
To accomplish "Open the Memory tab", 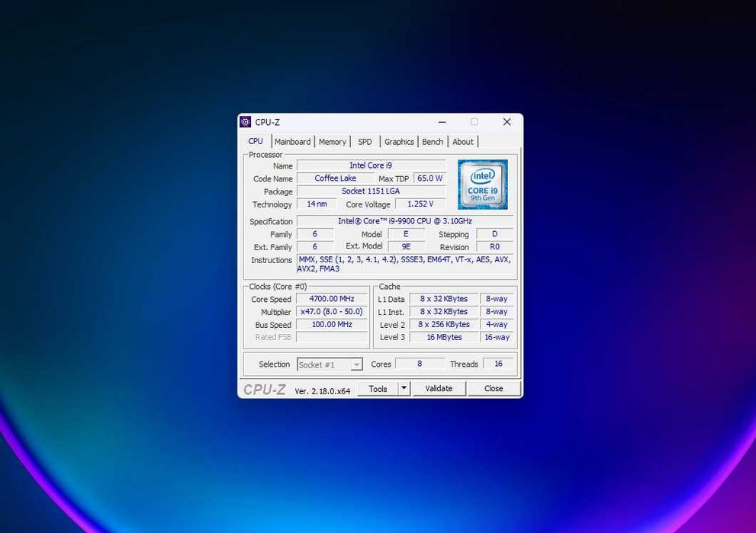I will coord(332,142).
